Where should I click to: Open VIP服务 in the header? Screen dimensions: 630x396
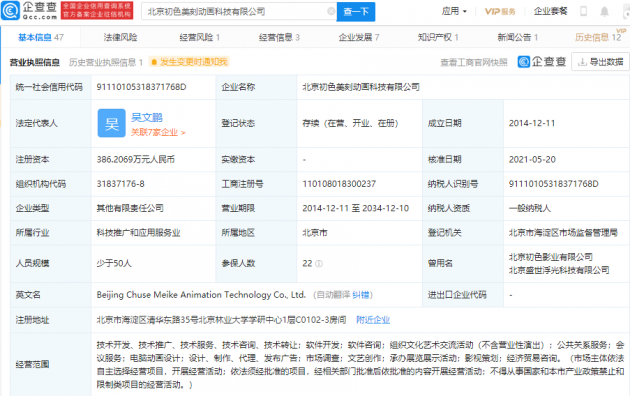(x=500, y=12)
